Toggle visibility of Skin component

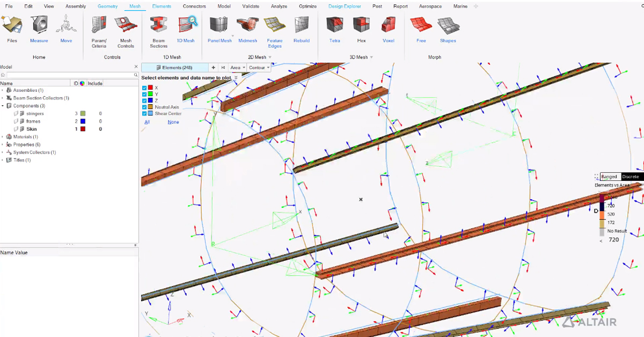point(16,129)
